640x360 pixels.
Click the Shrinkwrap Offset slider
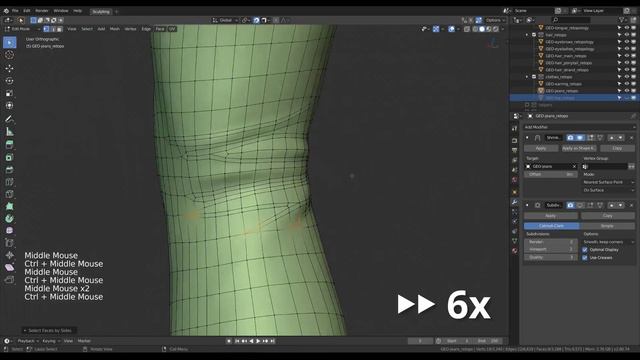[x=551, y=175]
